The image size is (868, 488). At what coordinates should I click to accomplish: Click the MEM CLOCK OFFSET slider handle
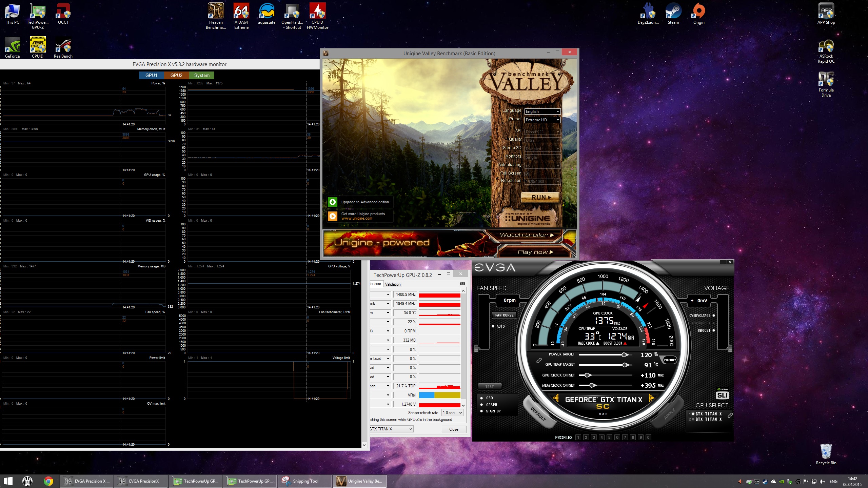tap(592, 385)
